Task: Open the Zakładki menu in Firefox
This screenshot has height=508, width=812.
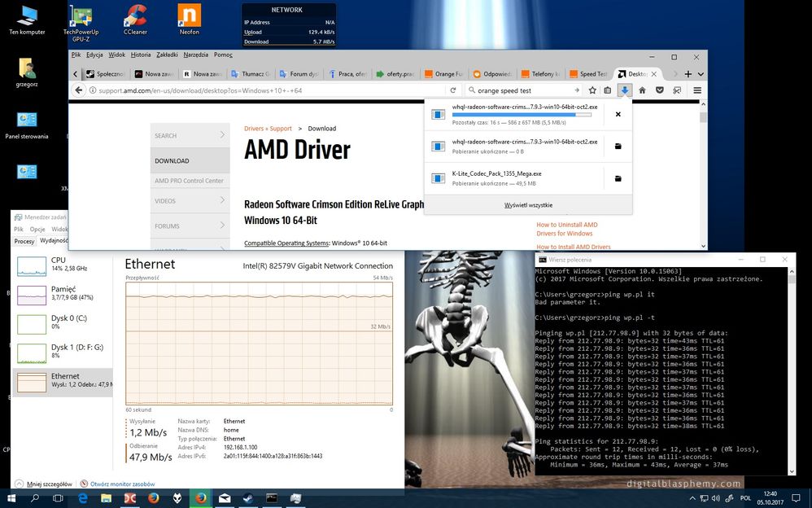Action: tap(167, 55)
